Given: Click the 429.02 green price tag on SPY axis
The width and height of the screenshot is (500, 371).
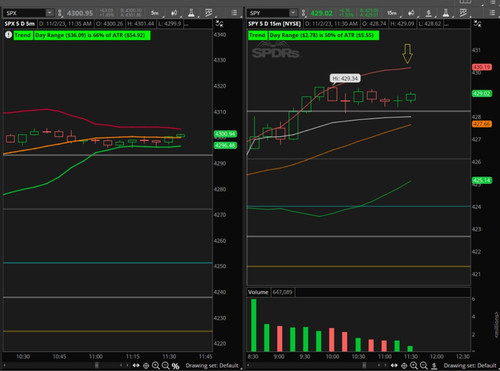Looking at the screenshot, I should pyautogui.click(x=482, y=94).
